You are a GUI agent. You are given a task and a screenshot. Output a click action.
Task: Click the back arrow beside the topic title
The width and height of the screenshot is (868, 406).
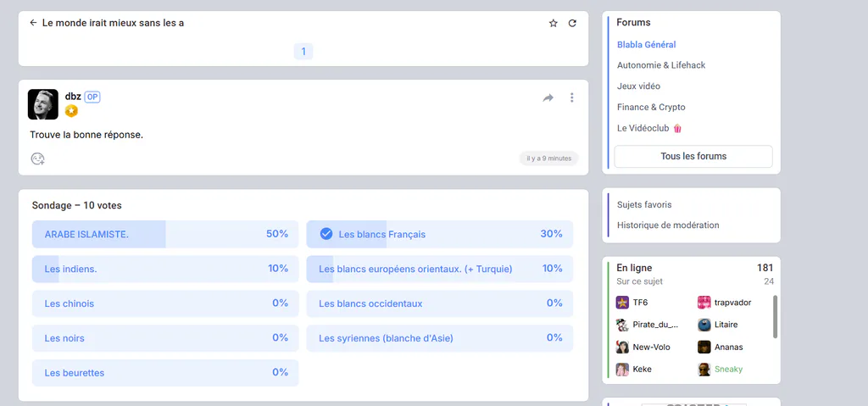[x=33, y=23]
